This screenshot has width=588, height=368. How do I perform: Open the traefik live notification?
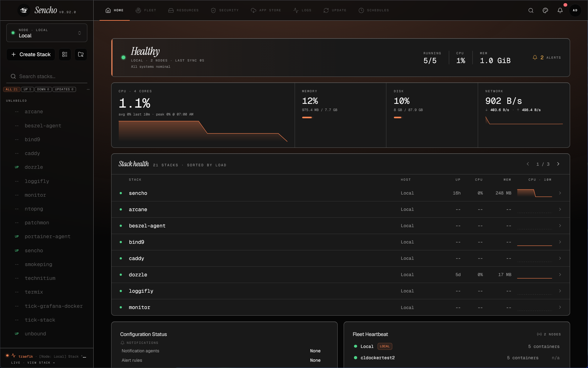tap(46, 357)
